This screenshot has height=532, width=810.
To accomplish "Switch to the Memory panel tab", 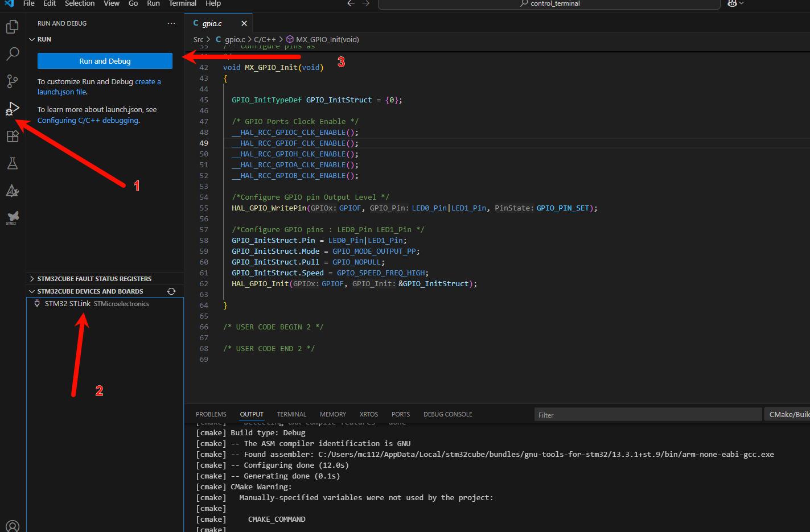I will [x=333, y=414].
